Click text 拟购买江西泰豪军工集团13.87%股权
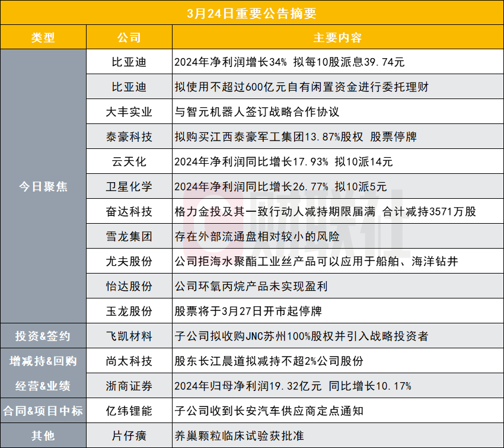 click(269, 136)
